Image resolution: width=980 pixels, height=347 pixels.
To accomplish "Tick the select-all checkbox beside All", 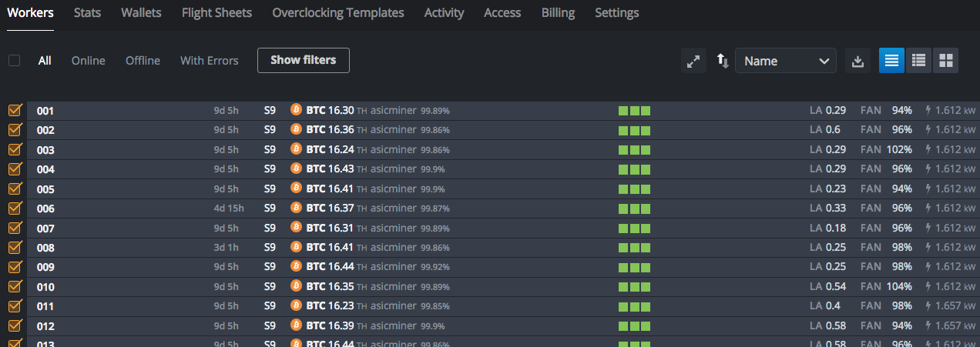I will tap(14, 60).
